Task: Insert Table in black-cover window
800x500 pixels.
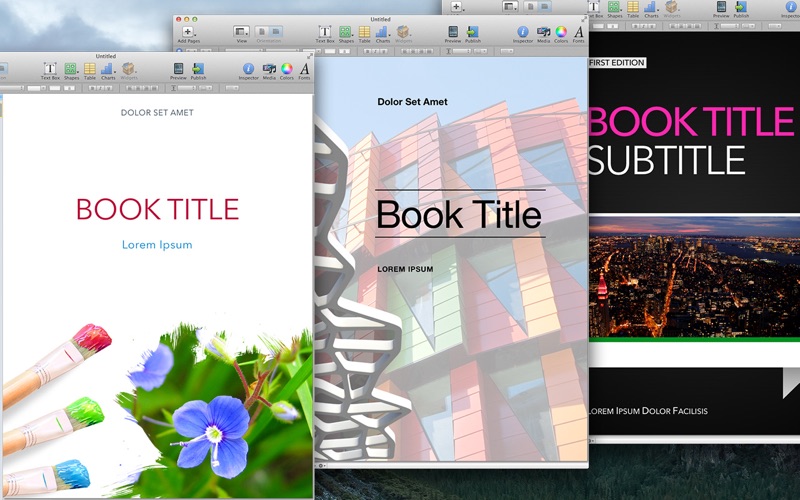Action: click(x=633, y=9)
